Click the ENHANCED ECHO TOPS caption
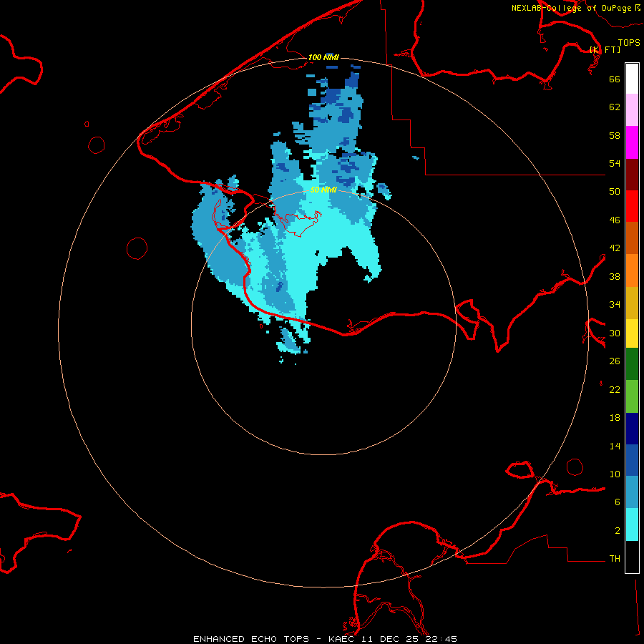644x644 pixels. [x=251, y=639]
